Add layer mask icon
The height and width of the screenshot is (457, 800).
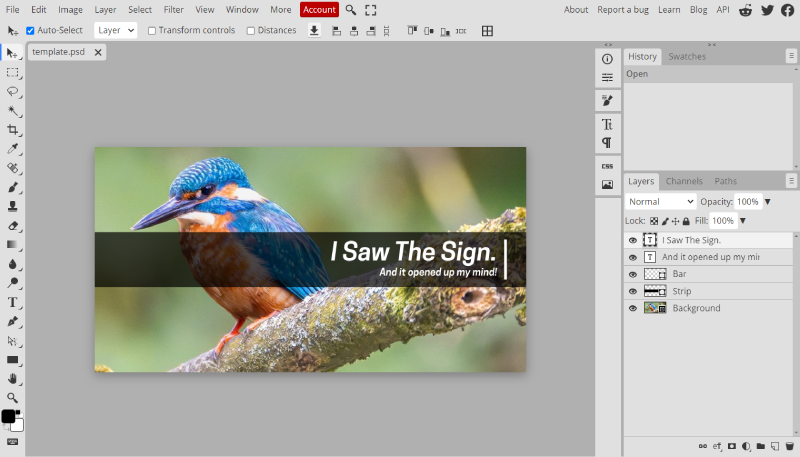point(732,446)
